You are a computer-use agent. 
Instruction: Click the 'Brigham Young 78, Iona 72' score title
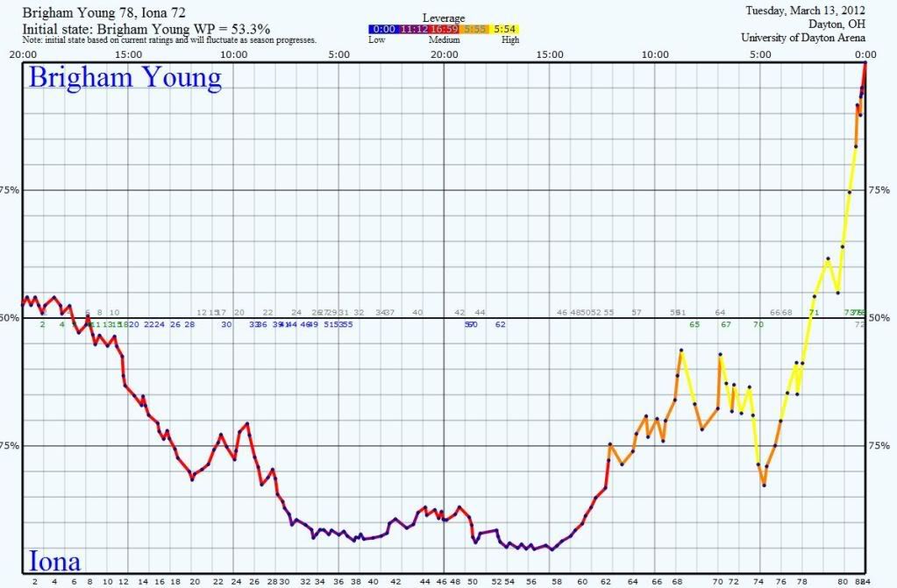104,12
